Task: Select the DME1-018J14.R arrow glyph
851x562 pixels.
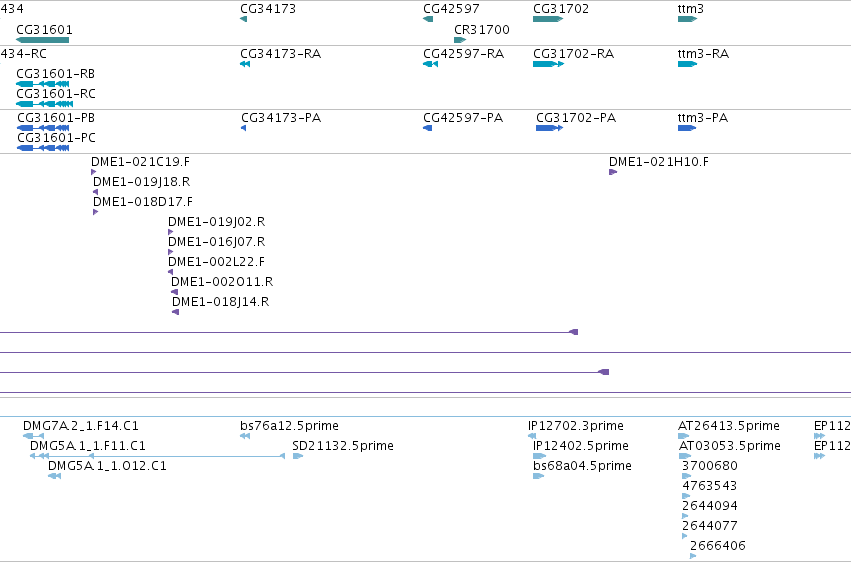Action: [175, 312]
